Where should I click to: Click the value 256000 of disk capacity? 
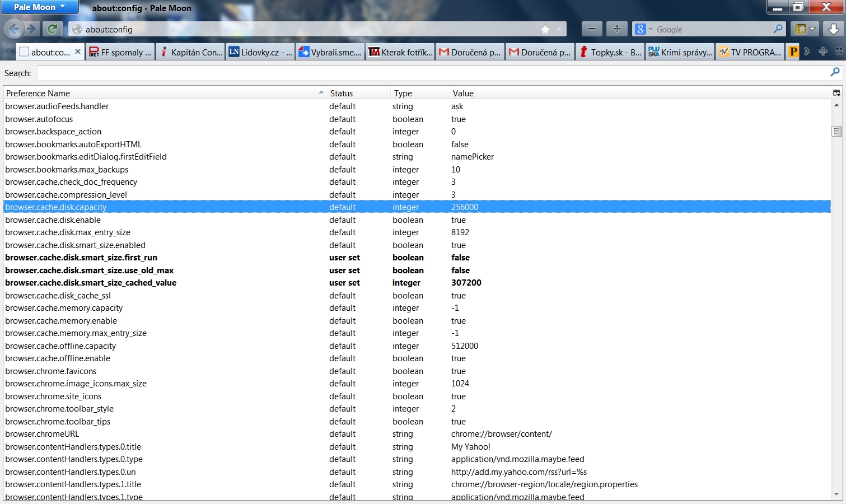pyautogui.click(x=465, y=207)
